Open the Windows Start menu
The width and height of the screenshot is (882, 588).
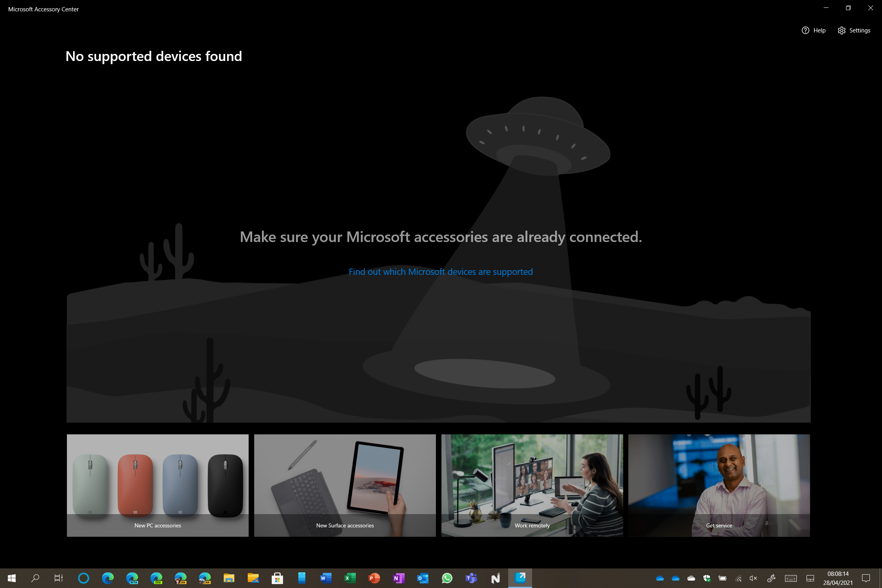[x=12, y=578]
